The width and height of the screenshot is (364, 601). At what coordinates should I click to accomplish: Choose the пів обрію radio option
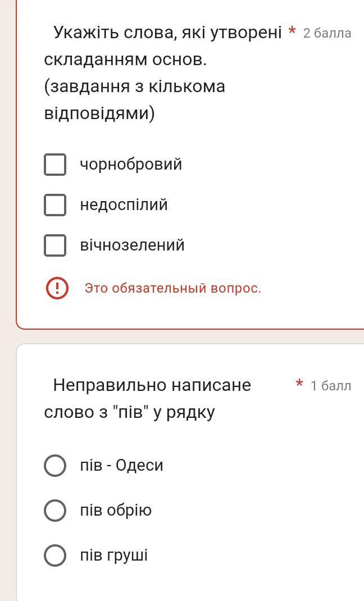[55, 511]
